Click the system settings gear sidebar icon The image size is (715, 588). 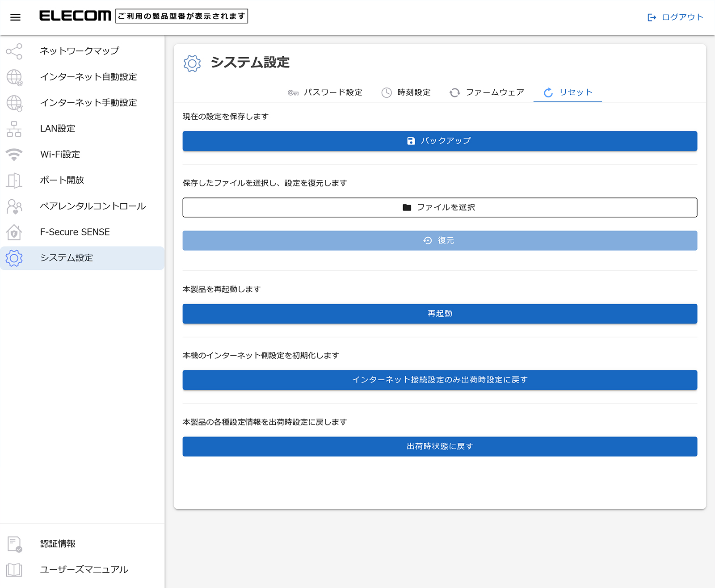[x=14, y=258]
